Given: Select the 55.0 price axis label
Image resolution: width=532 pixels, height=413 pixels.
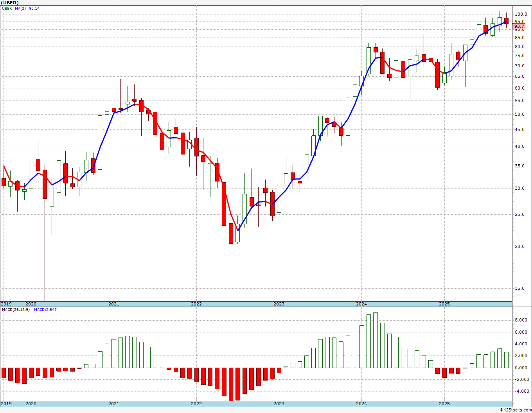Looking at the screenshot, I should click(x=519, y=101).
